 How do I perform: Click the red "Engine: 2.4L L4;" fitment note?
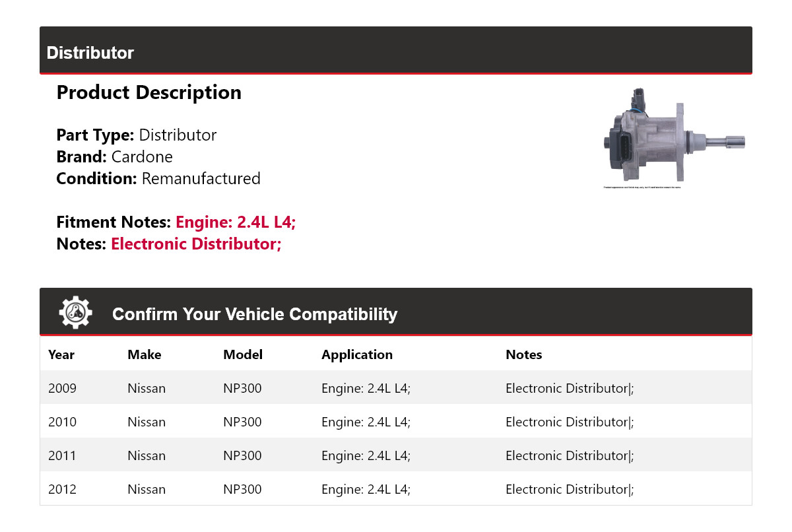236,222
